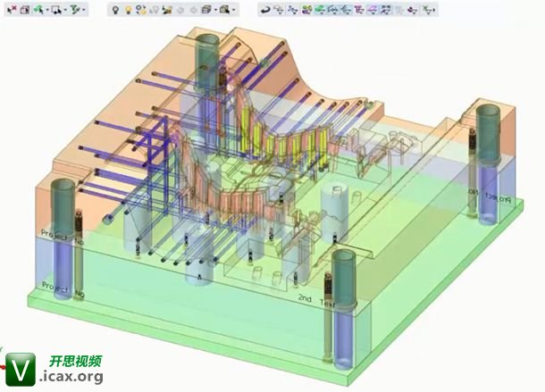Screen dimensions: 545x392
Task: Click the second gray diamond icon
Action: [193, 10]
